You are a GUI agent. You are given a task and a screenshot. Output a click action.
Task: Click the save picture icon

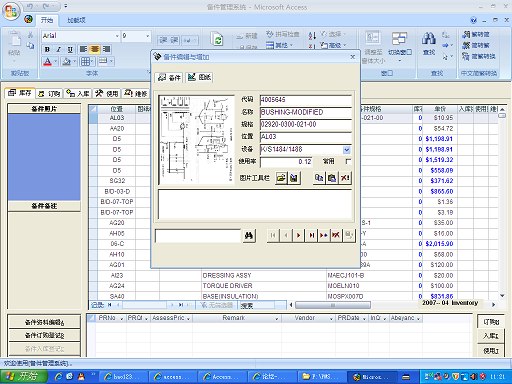pos(294,178)
